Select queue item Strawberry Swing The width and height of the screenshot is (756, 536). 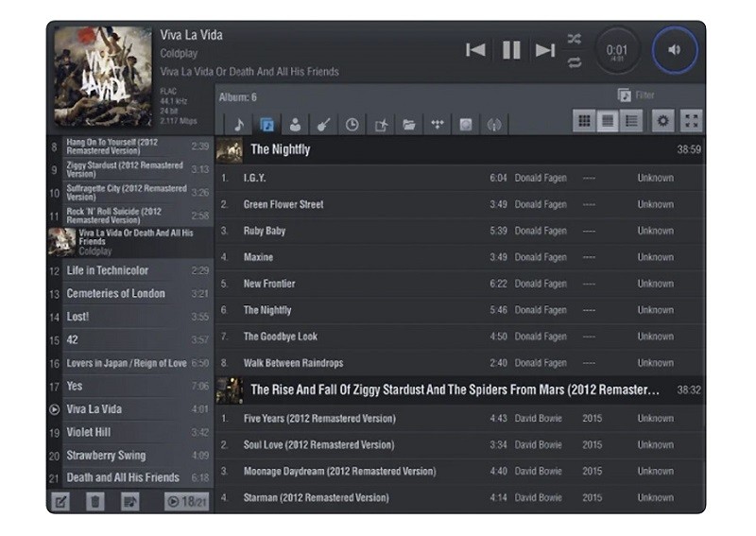[x=130, y=456]
